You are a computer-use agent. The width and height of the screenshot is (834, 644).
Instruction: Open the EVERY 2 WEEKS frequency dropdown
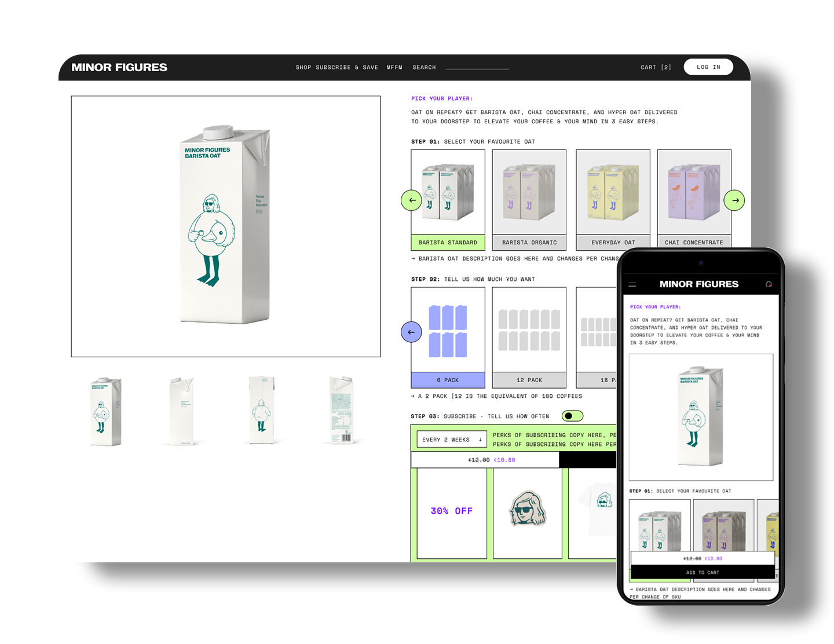tap(451, 439)
